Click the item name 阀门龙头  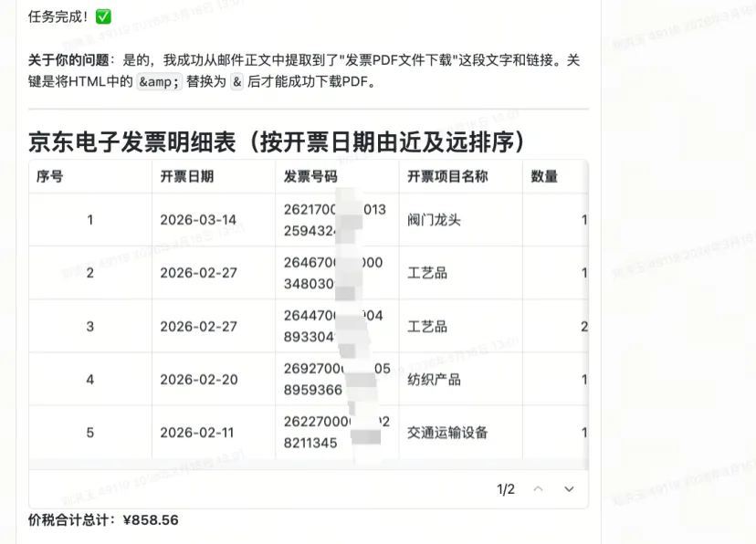pos(434,220)
